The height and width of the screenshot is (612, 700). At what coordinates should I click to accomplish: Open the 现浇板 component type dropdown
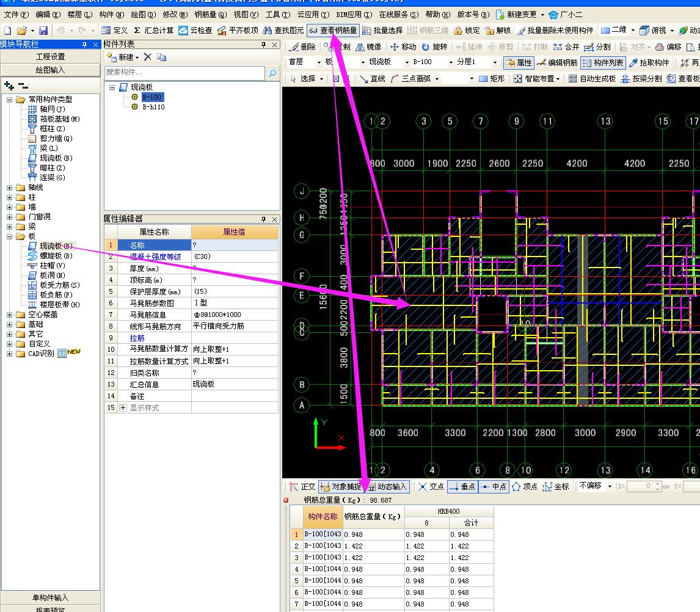click(x=407, y=62)
